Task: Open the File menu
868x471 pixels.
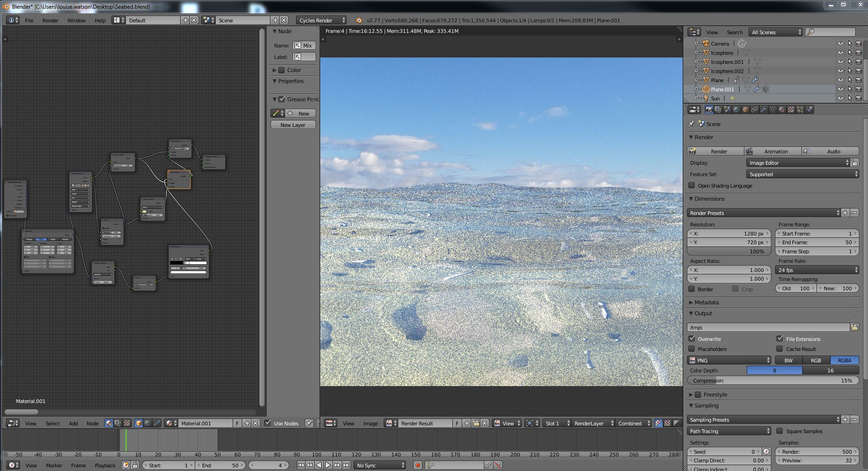Action: (29, 20)
